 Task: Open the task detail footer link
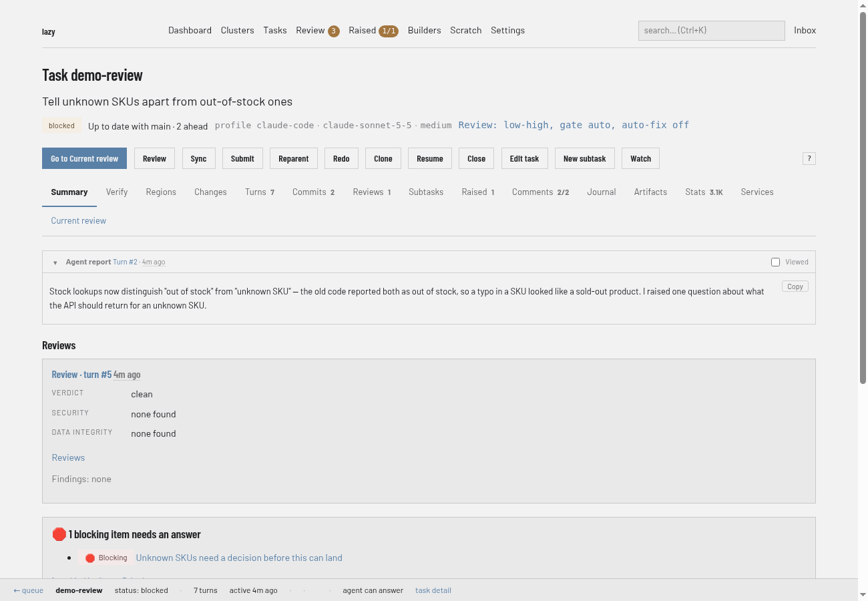[x=433, y=590]
